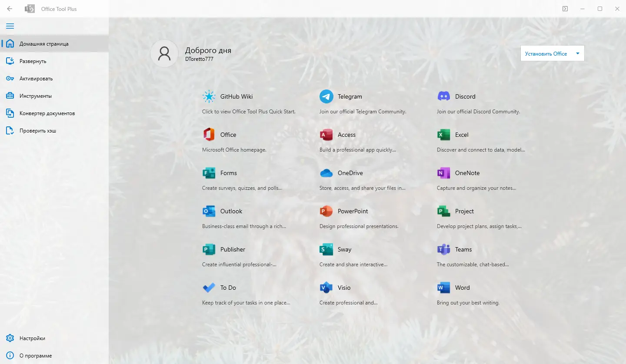This screenshot has height=364, width=626.
Task: Click the user profile avatar
Action: [164, 53]
